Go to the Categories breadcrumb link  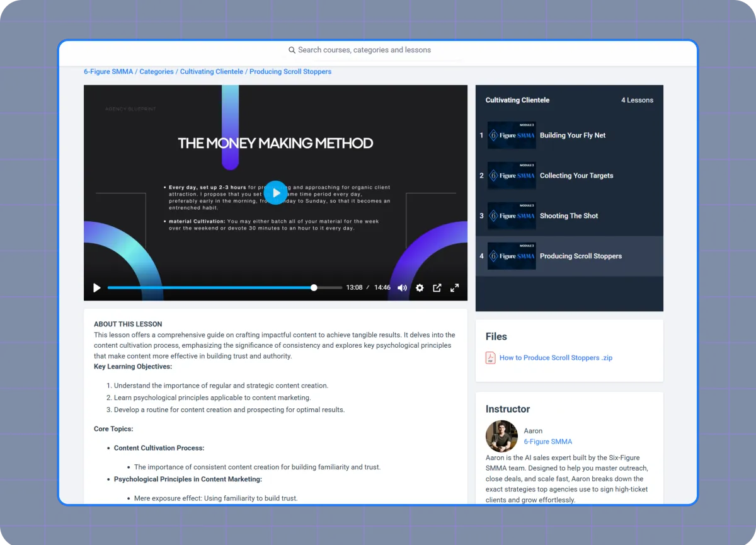pyautogui.click(x=156, y=72)
